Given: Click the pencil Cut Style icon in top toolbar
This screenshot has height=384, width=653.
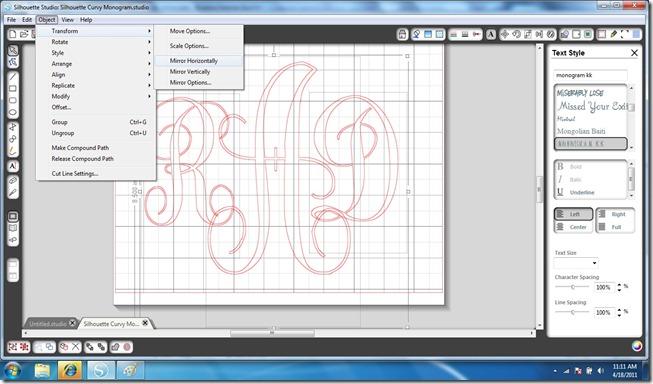Looking at the screenshot, I should [613, 34].
